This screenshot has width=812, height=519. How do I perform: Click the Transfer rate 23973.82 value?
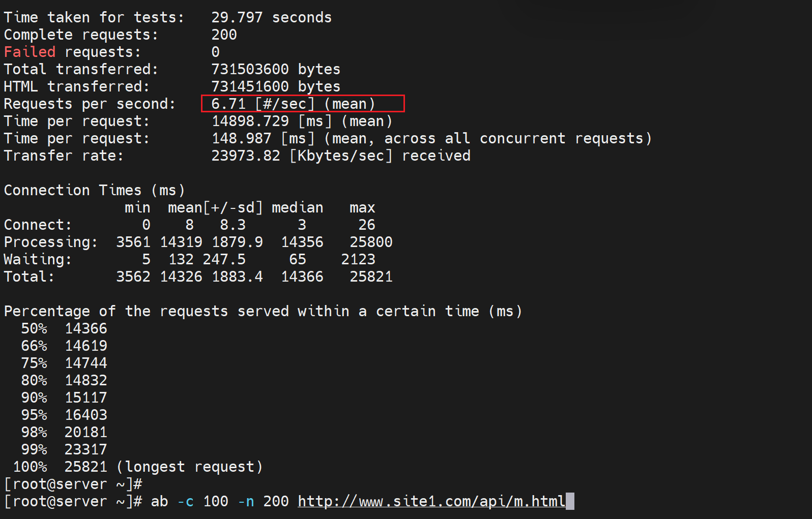tap(246, 156)
